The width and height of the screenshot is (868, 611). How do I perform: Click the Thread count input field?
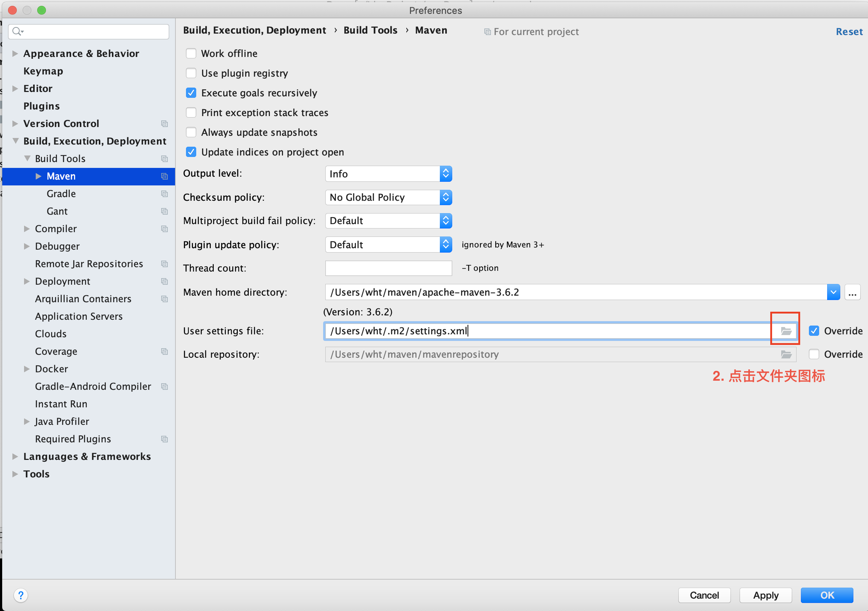(388, 268)
